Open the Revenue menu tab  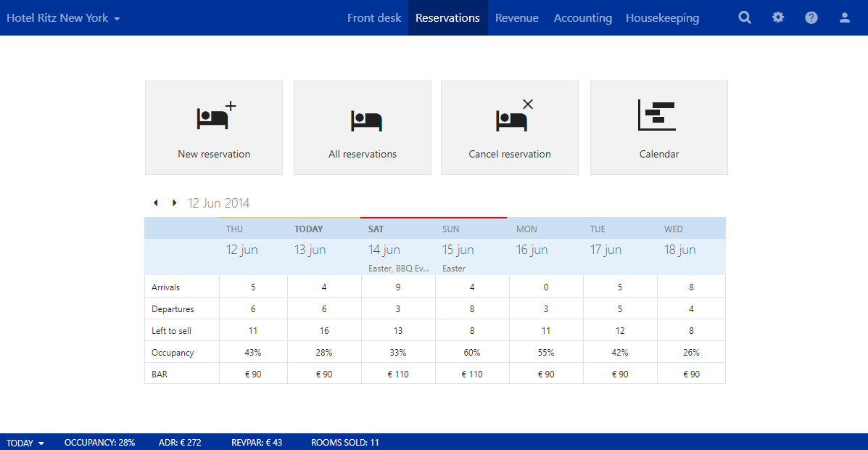[517, 17]
